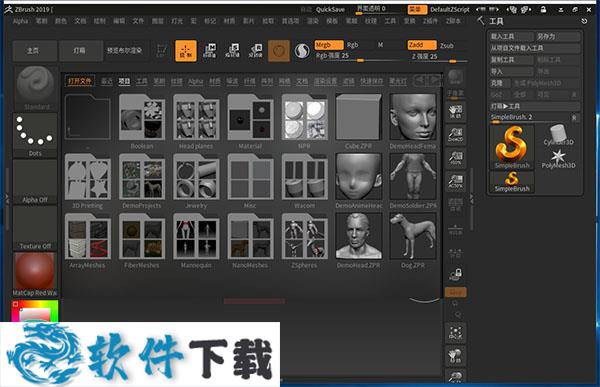Toggle the Zsub button
This screenshot has height=387, width=600.
click(447, 45)
